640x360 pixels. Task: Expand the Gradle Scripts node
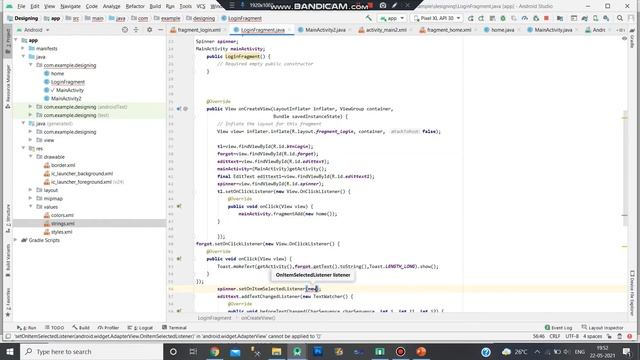[16, 240]
